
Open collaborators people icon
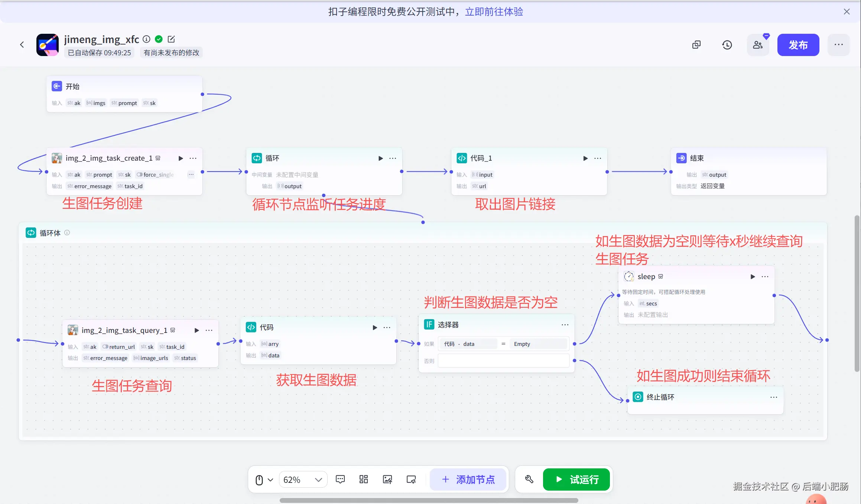[758, 45]
